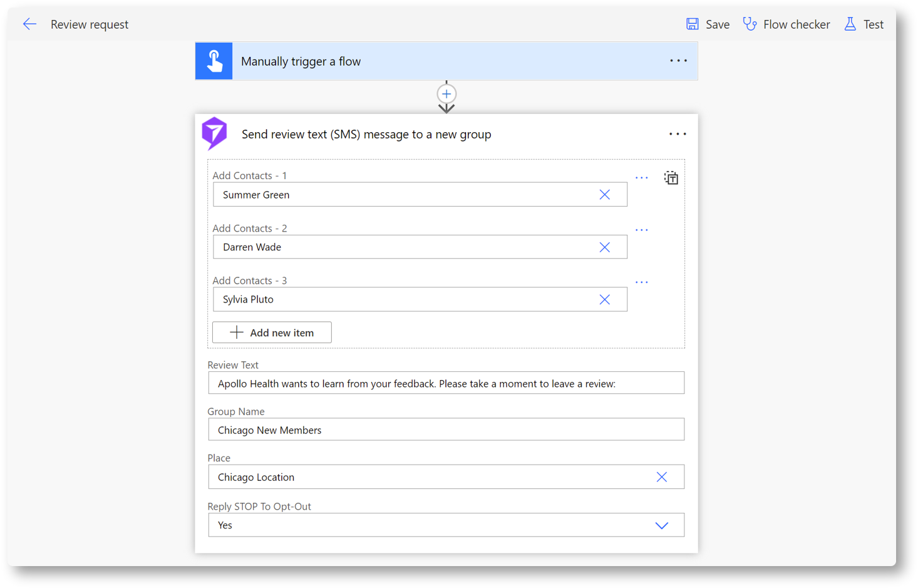Open the Flow checker
This screenshot has height=588, width=918.
[786, 24]
